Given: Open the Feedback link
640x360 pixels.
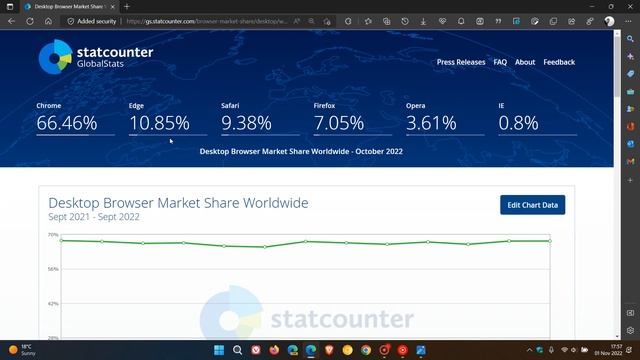Looking at the screenshot, I should pyautogui.click(x=559, y=62).
